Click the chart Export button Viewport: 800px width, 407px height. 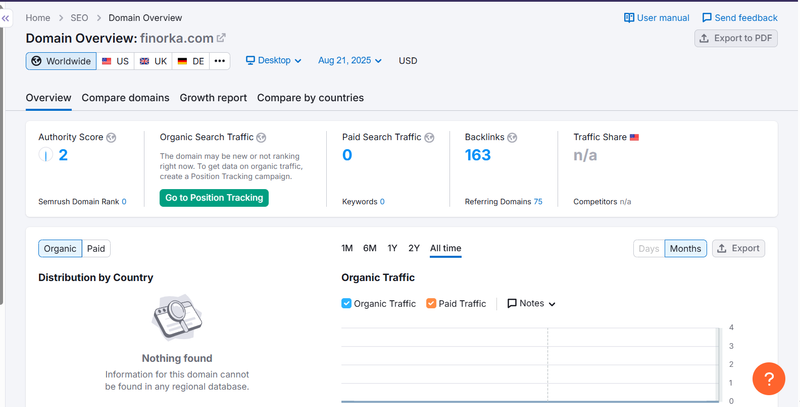[x=738, y=248]
